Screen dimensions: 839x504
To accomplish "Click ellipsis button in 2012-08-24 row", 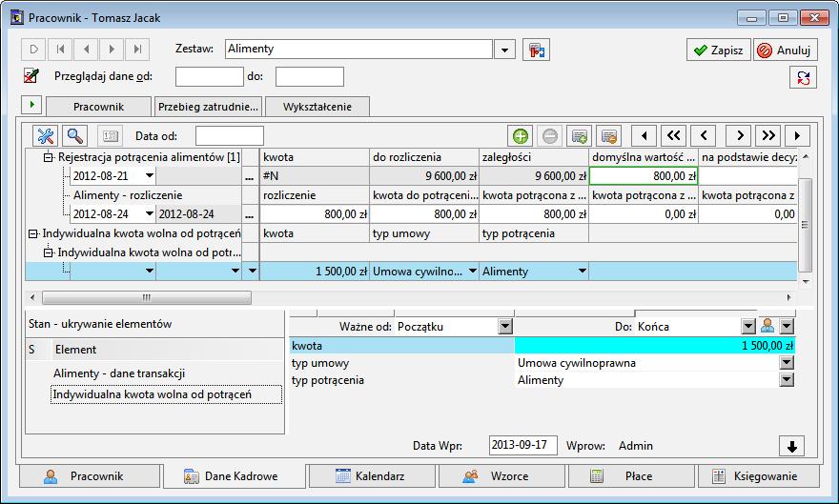I will (x=250, y=214).
